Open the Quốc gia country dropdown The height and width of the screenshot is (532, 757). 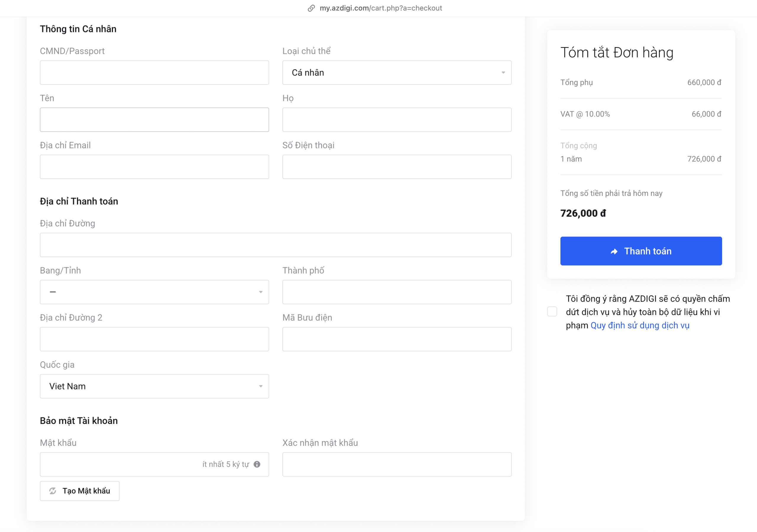coord(154,386)
